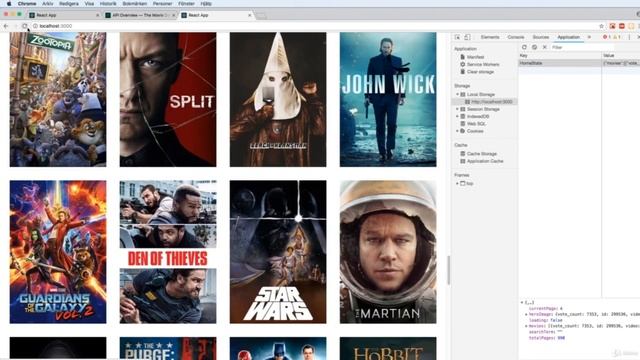Screen dimensions: 640x360
Task: Toggle the device toolbar icon in DevTools
Action: coord(467,37)
